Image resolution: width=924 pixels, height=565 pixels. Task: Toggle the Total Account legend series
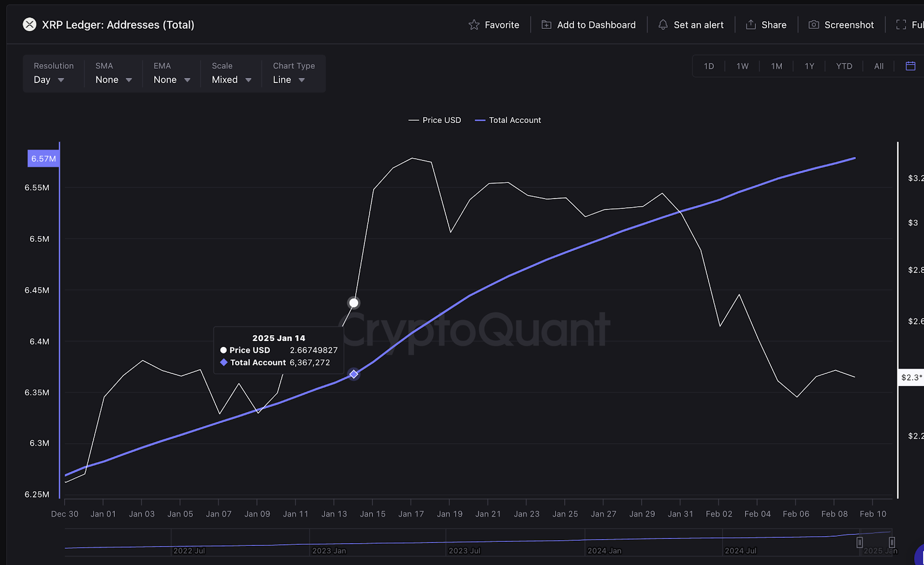508,120
